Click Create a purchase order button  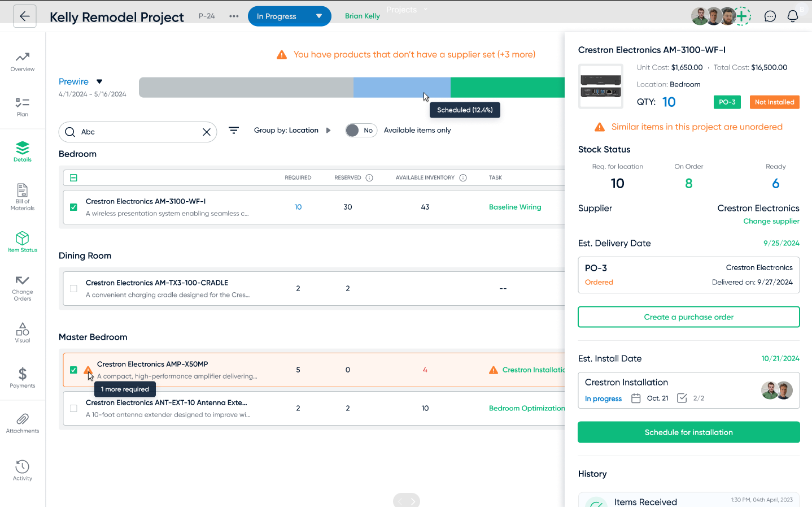coord(689,317)
